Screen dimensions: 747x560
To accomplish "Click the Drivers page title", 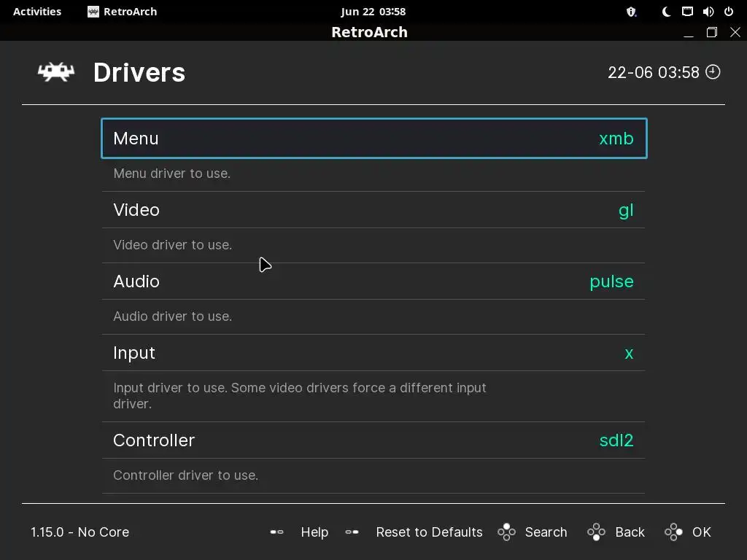I will point(139,73).
